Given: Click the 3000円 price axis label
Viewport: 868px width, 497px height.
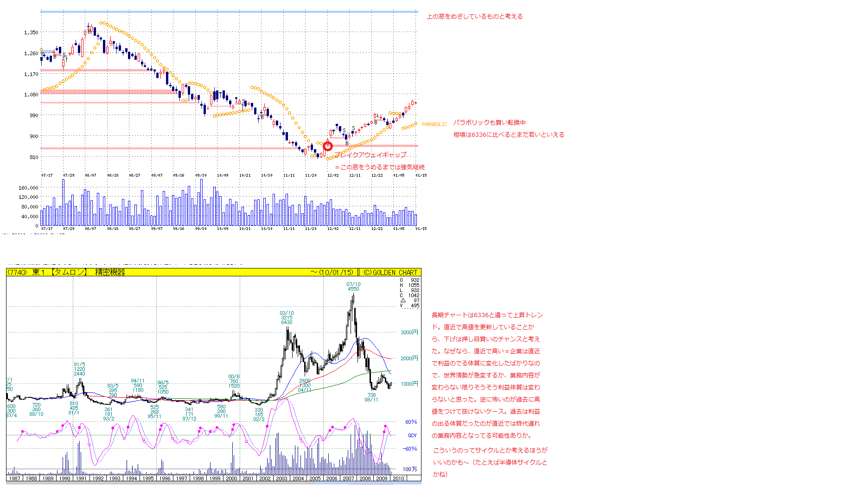Looking at the screenshot, I should [x=409, y=332].
